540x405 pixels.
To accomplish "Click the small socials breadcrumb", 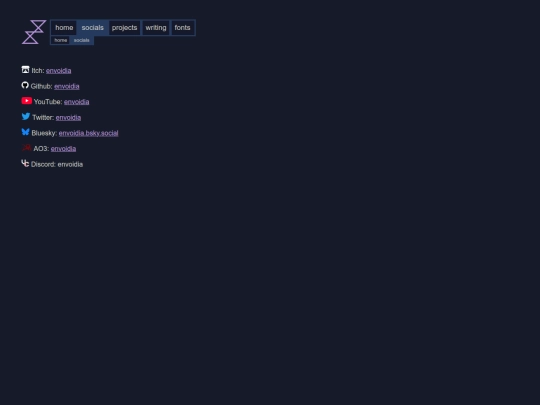I will point(82,40).
